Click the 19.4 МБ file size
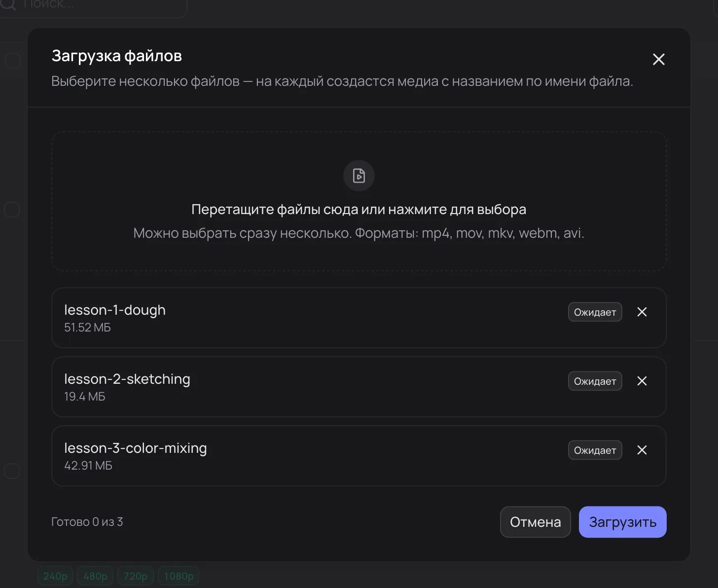 (x=85, y=397)
